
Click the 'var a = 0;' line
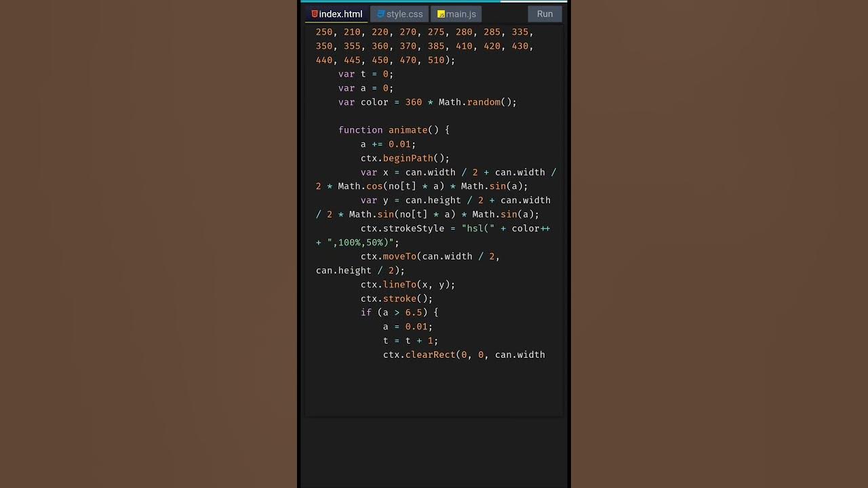pyautogui.click(x=366, y=88)
